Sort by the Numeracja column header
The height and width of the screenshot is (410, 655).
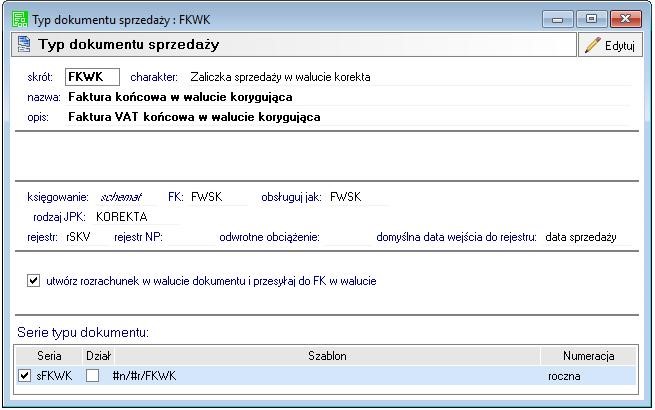(587, 355)
